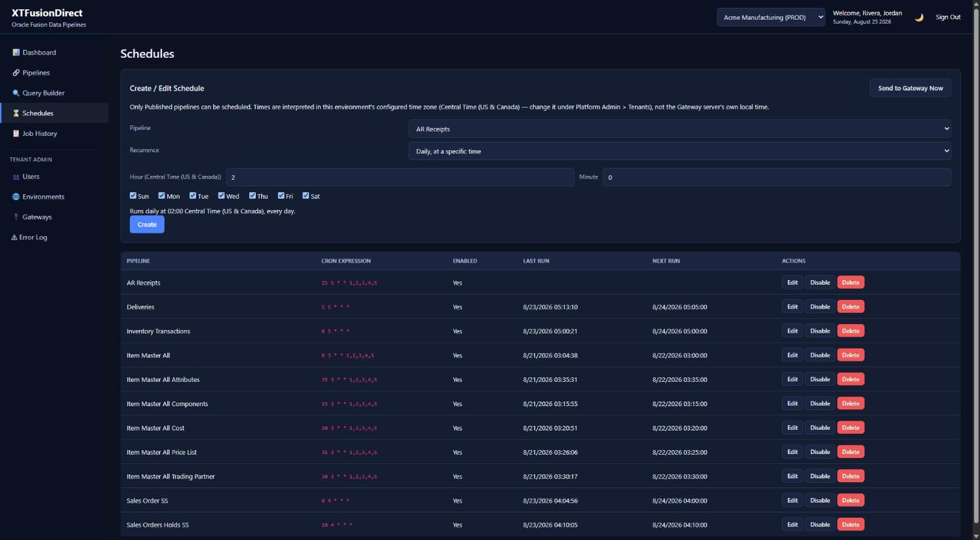This screenshot has width=980, height=540.
Task: Edit the Item Master All Cost schedule
Action: click(x=792, y=428)
